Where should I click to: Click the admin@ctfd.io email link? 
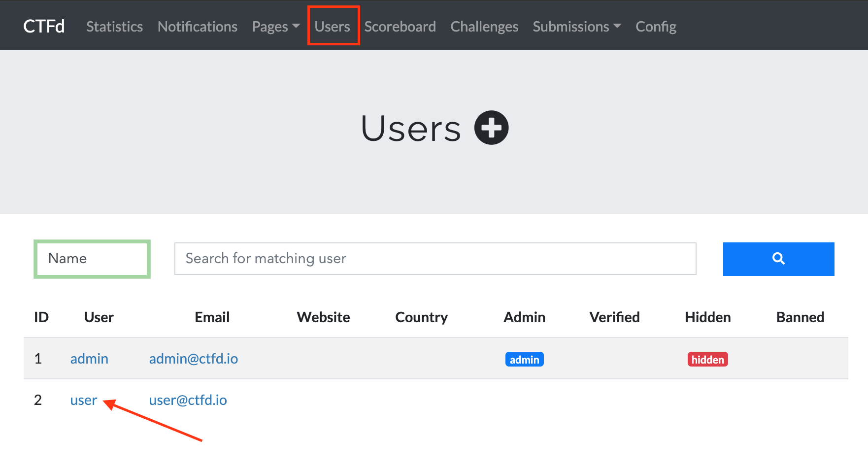pos(193,359)
